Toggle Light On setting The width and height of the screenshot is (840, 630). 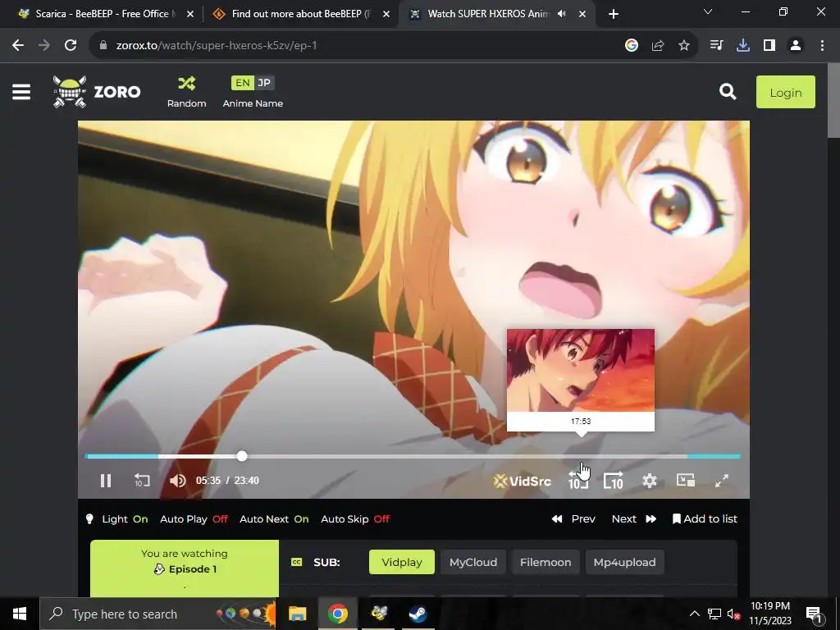tap(117, 519)
